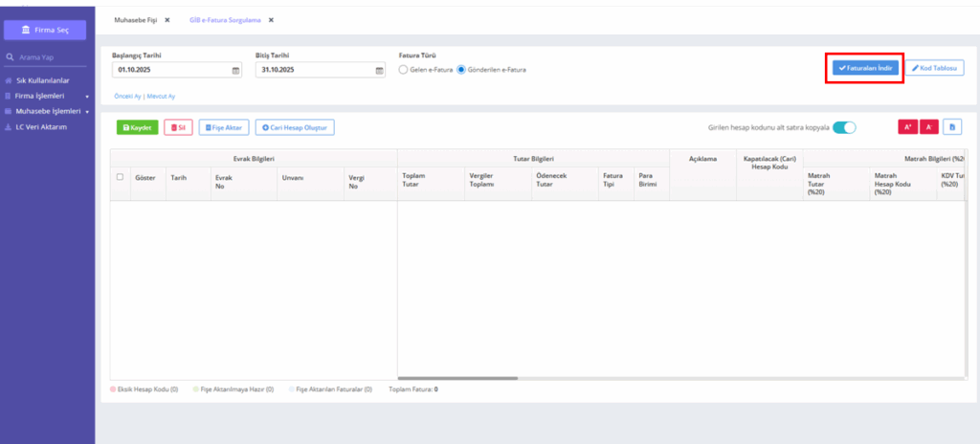Click the Para Birimi column header
The height and width of the screenshot is (444, 980).
click(x=651, y=184)
